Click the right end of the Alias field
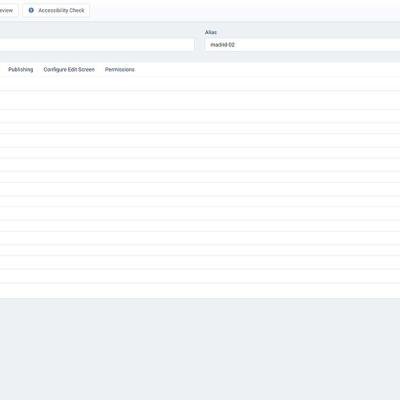Screen dimensions: 400x400 point(395,45)
